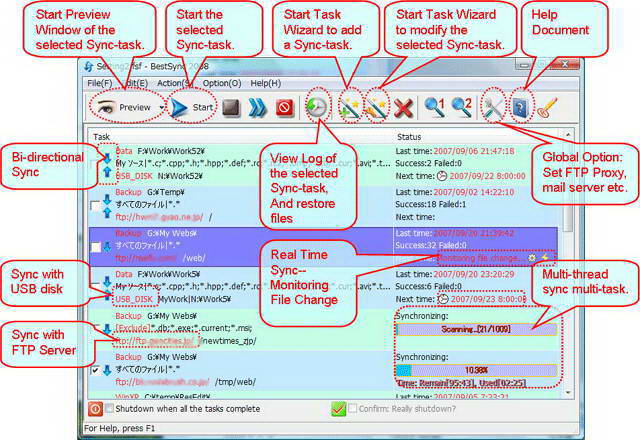The width and height of the screenshot is (640, 440).
Task: Delete the task with the red X icon
Action: tap(403, 108)
